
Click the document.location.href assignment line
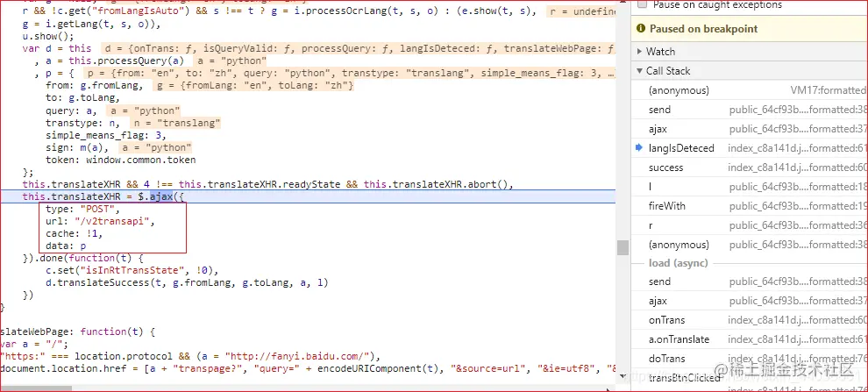pyautogui.click(x=308, y=368)
